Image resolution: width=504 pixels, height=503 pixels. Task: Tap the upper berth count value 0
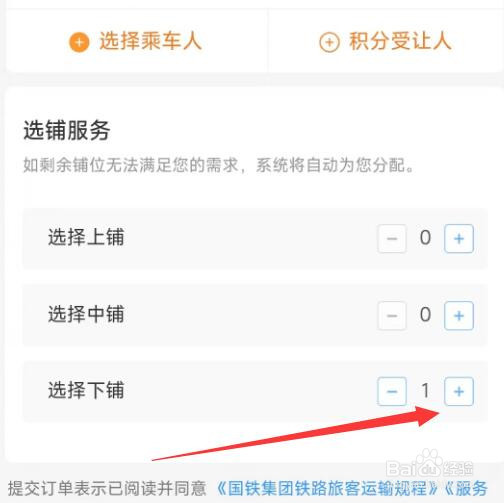click(x=425, y=238)
